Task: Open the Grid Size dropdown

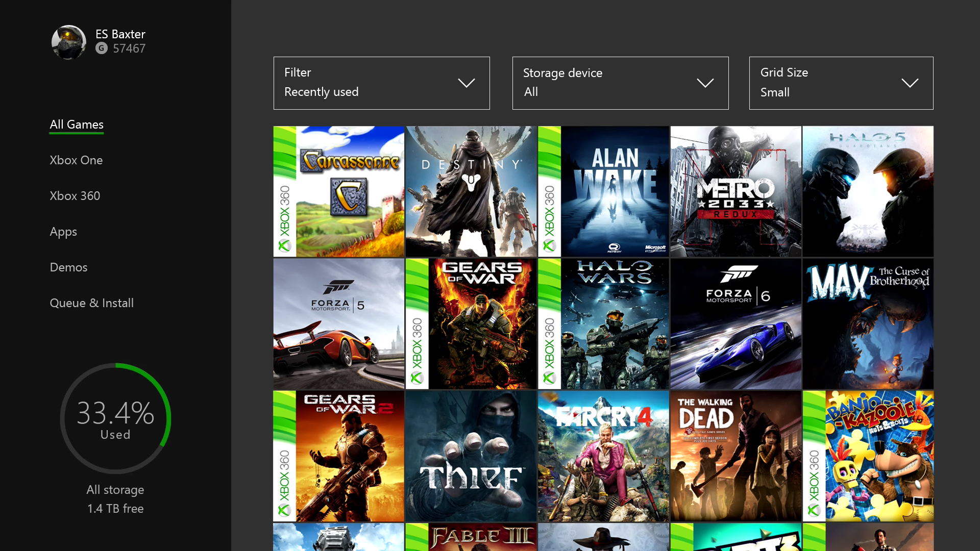Action: pyautogui.click(x=841, y=83)
